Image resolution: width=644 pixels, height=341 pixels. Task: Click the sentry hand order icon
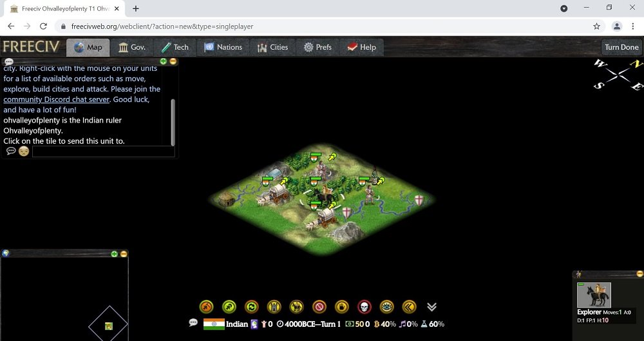(342, 306)
